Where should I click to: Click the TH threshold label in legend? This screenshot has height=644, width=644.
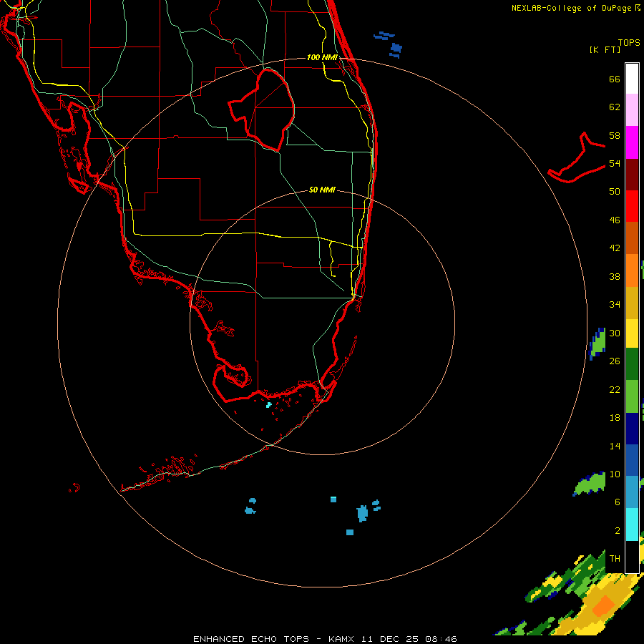pos(615,559)
